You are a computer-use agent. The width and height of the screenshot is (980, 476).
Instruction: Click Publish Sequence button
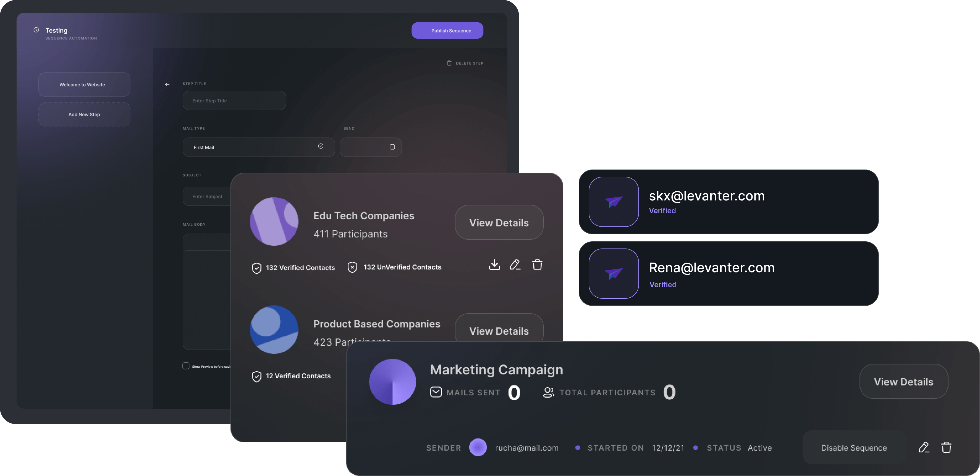pos(447,30)
